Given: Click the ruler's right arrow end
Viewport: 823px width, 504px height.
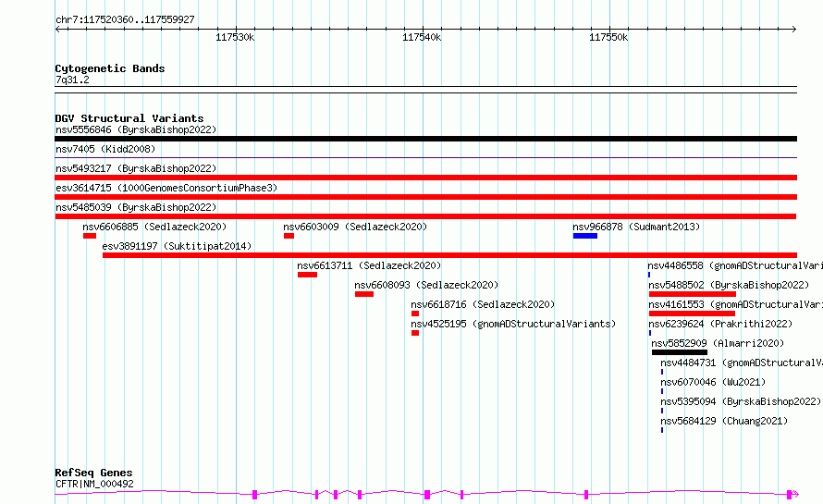Looking at the screenshot, I should point(793,30).
